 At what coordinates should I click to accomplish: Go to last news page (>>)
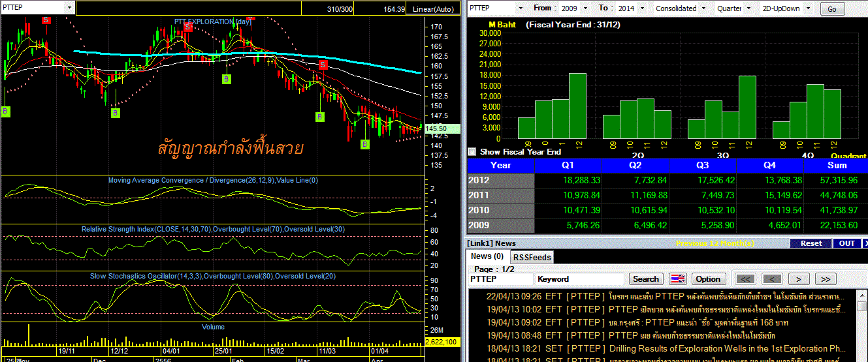coord(826,279)
